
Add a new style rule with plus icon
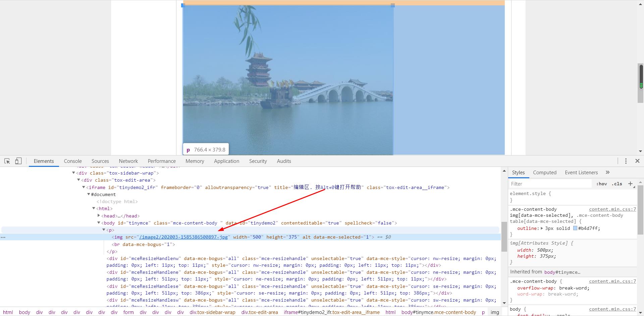[630, 184]
